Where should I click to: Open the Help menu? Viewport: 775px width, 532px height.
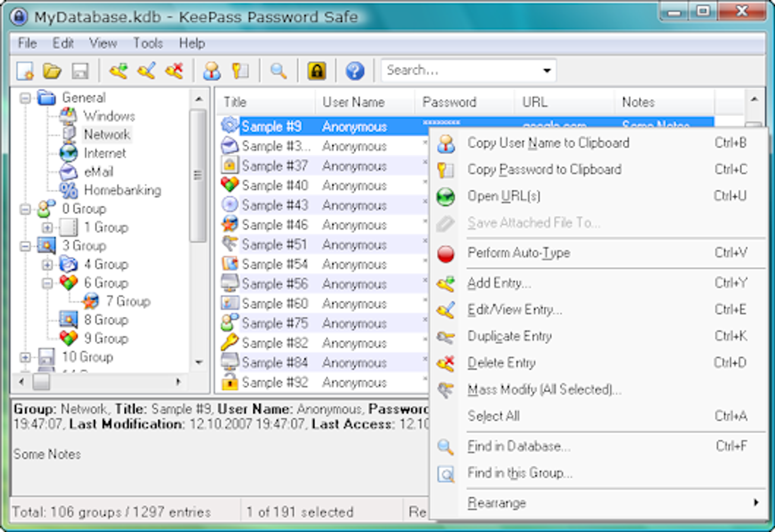tap(192, 43)
